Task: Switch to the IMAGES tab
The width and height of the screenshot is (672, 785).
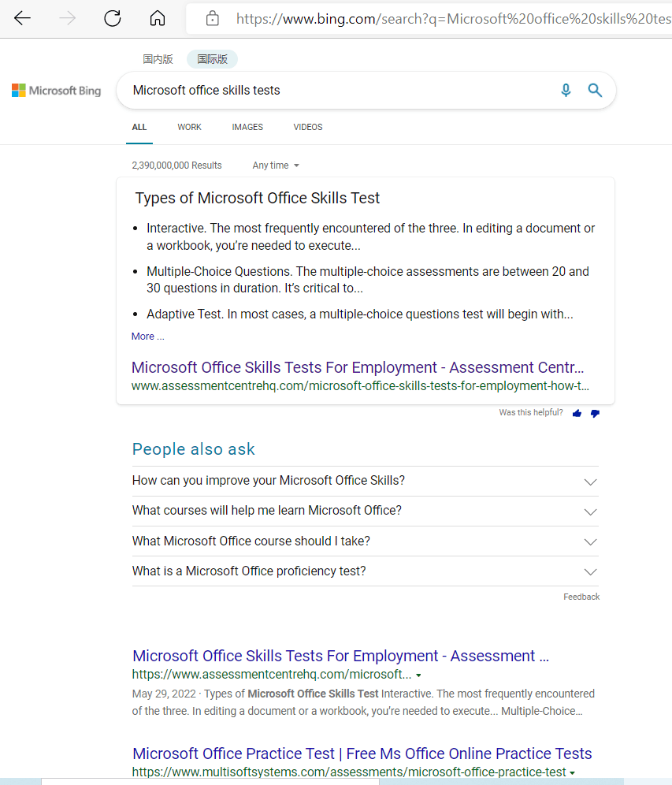Action: tap(247, 127)
